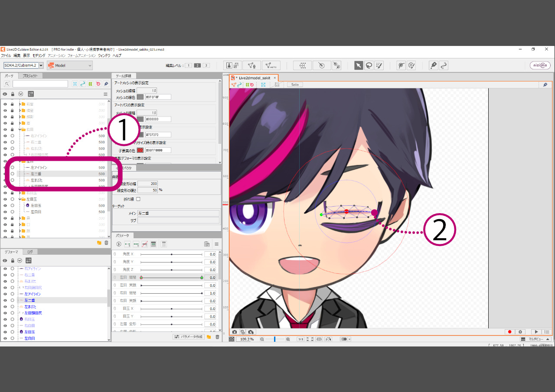
Task: Select the lasso selection tool
Action: pos(369,65)
